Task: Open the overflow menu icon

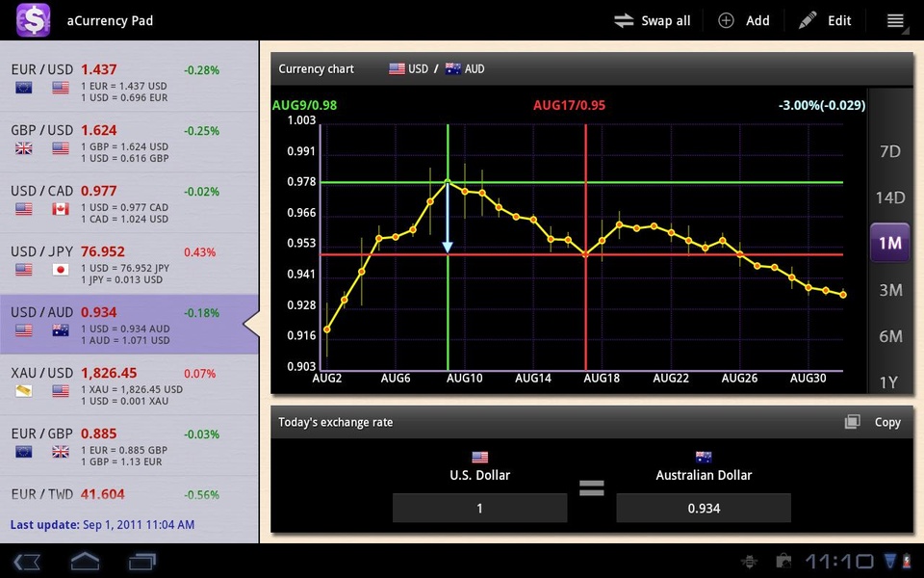Action: (895, 21)
